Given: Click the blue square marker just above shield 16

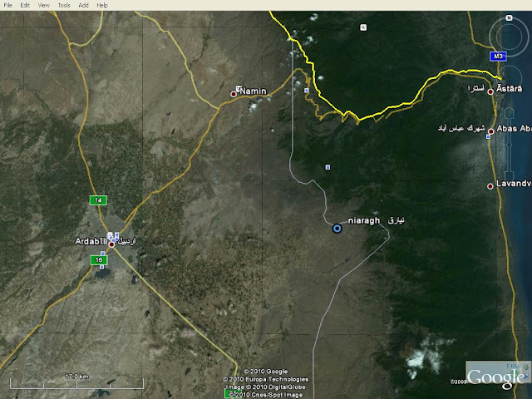Looking at the screenshot, I should 102,253.
